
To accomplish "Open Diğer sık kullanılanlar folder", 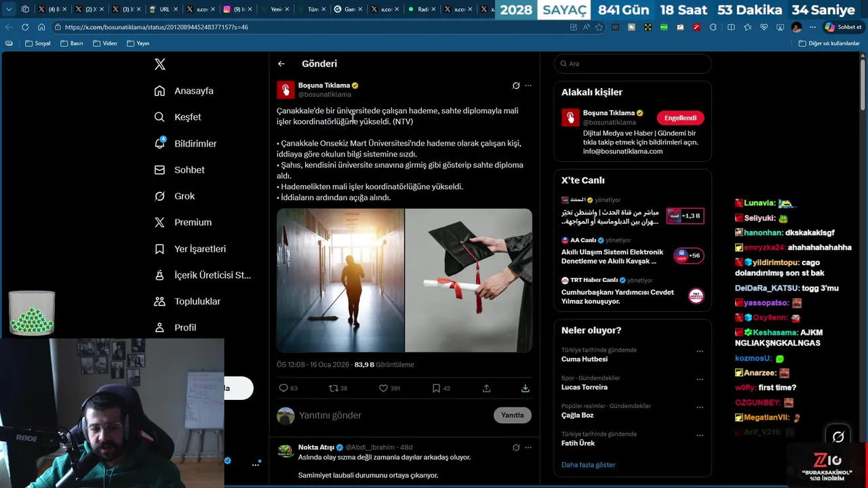I will pos(829,43).
